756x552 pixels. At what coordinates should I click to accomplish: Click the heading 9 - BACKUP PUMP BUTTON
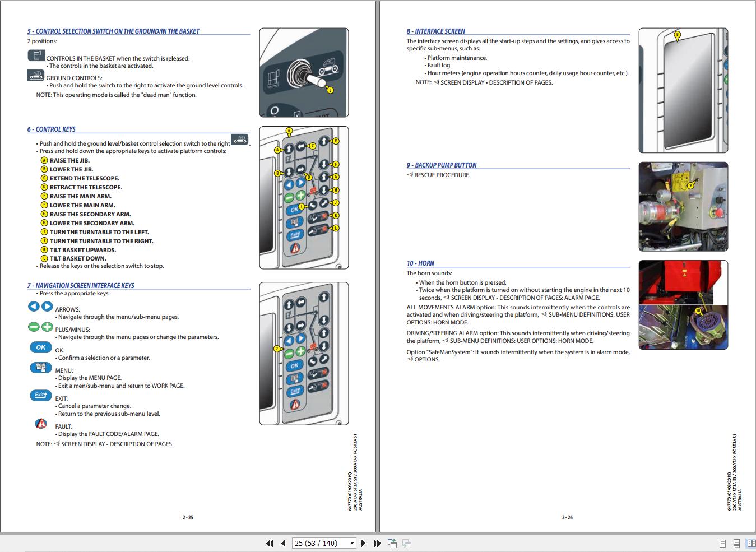[x=441, y=165]
